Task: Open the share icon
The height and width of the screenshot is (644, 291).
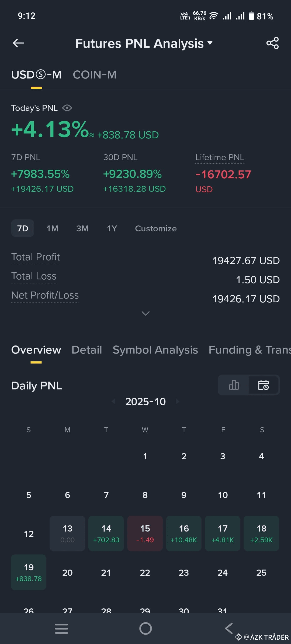Action: [272, 43]
